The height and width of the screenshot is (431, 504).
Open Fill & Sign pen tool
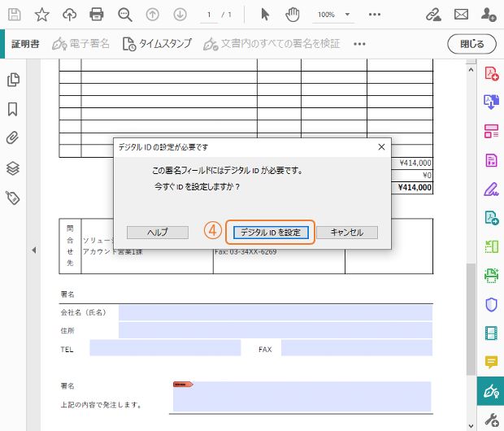pos(491,189)
